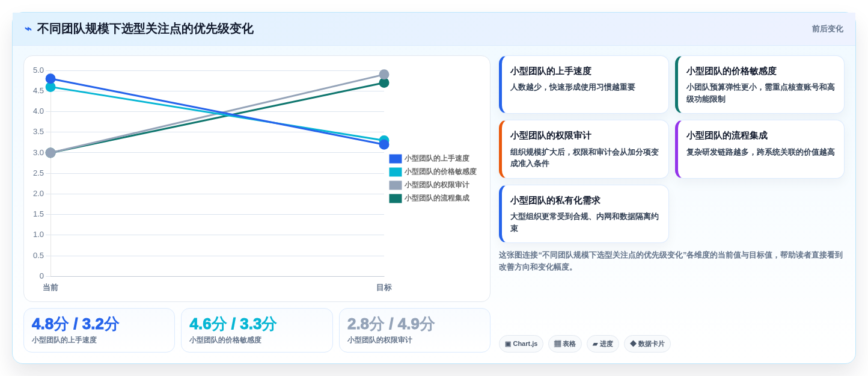The width and height of the screenshot is (868, 376).
Task: Click the gray data point at 目标 4.9
Action: coord(384,75)
